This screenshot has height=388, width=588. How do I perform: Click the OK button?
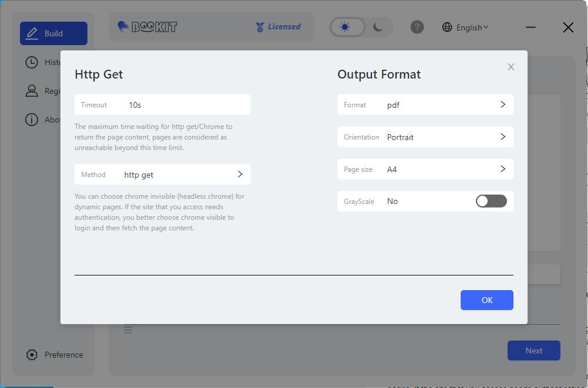point(486,300)
